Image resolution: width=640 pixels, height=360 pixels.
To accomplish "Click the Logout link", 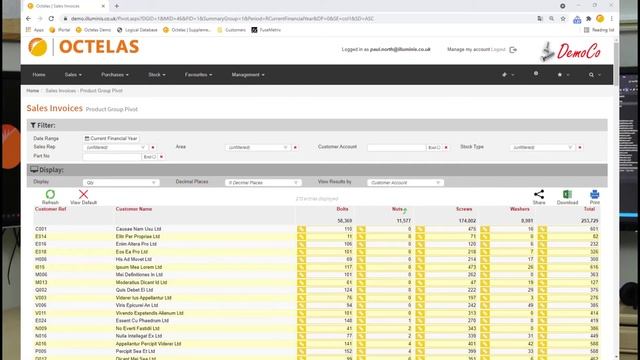I will [498, 49].
